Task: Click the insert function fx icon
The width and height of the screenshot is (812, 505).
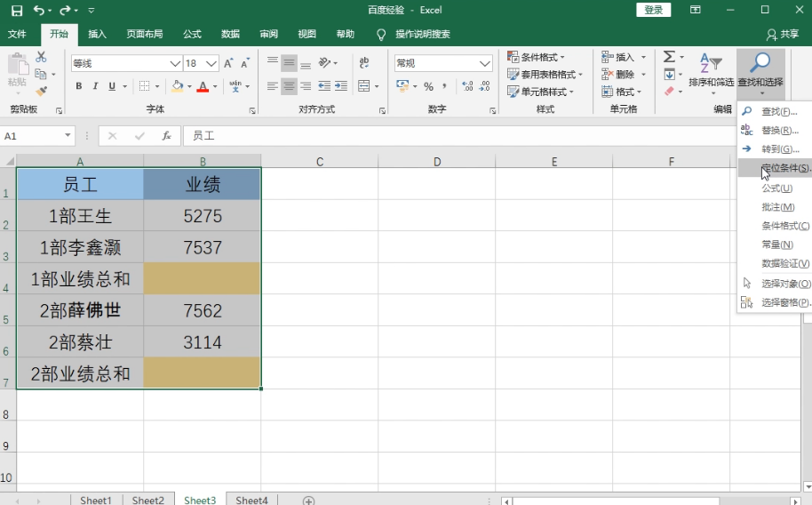Action: click(x=166, y=136)
